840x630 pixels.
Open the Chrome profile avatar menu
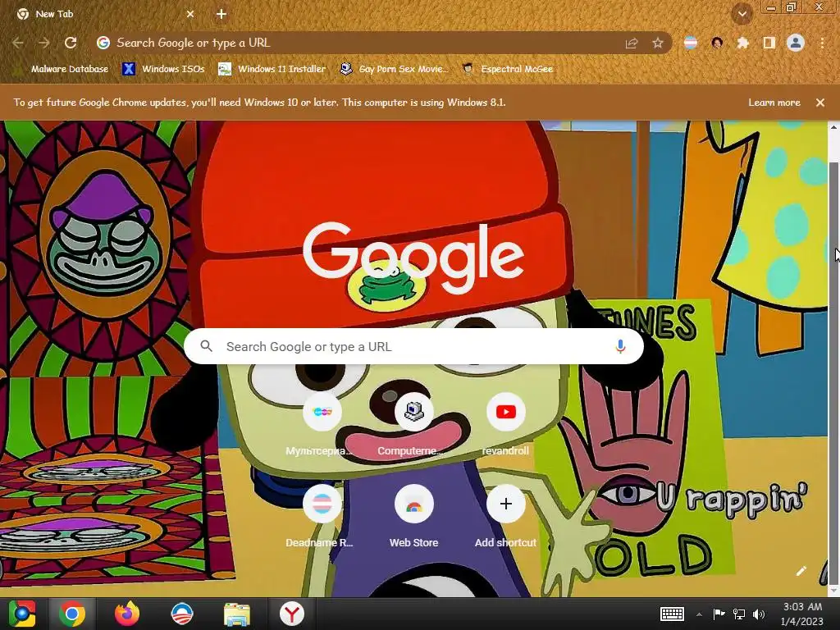796,43
